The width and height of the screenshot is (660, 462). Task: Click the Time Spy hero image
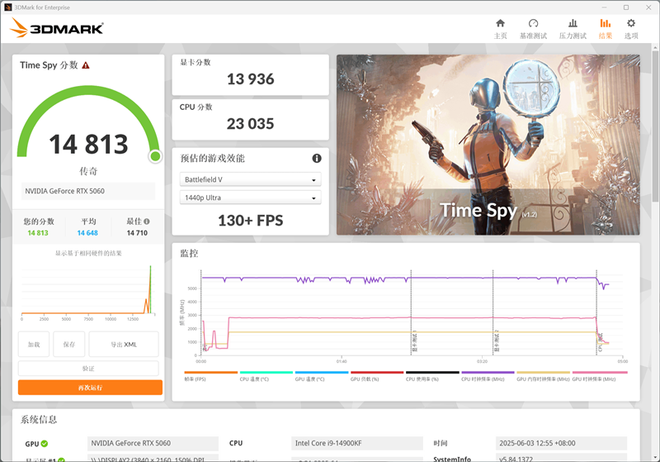pyautogui.click(x=487, y=144)
